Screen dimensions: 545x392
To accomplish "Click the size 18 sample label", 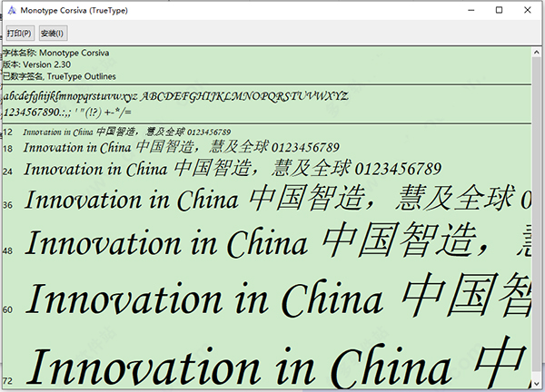I will 7,149.
